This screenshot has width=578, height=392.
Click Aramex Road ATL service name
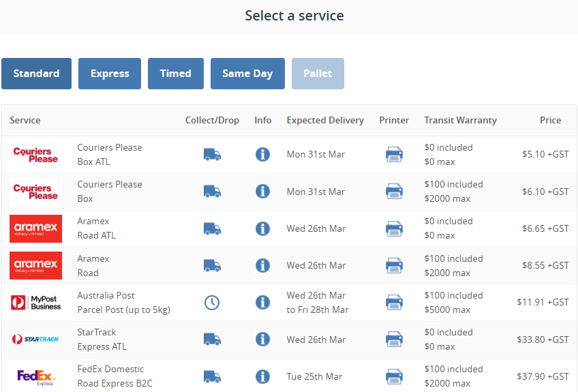(x=96, y=228)
